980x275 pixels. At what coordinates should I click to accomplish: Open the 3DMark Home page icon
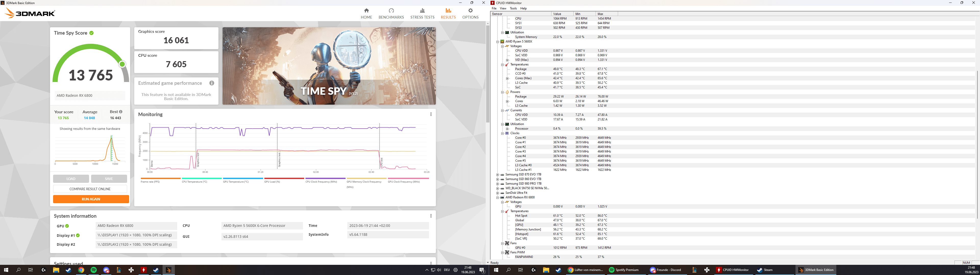[366, 11]
